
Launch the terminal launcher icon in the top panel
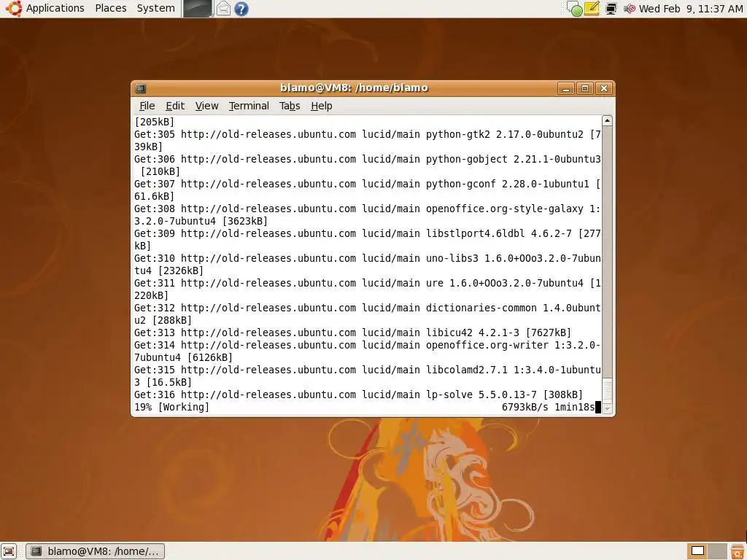(197, 9)
